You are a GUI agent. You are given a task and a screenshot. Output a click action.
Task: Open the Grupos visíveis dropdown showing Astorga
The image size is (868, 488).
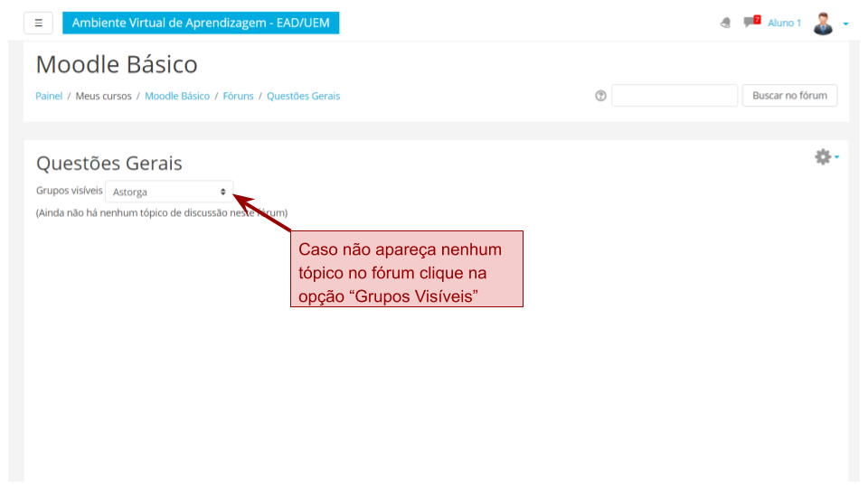tap(169, 192)
